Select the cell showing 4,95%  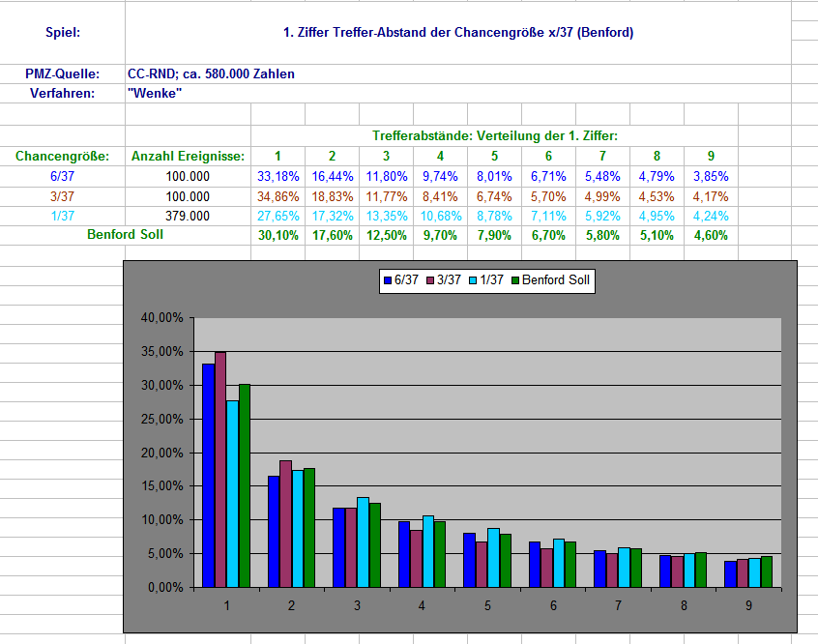click(657, 216)
